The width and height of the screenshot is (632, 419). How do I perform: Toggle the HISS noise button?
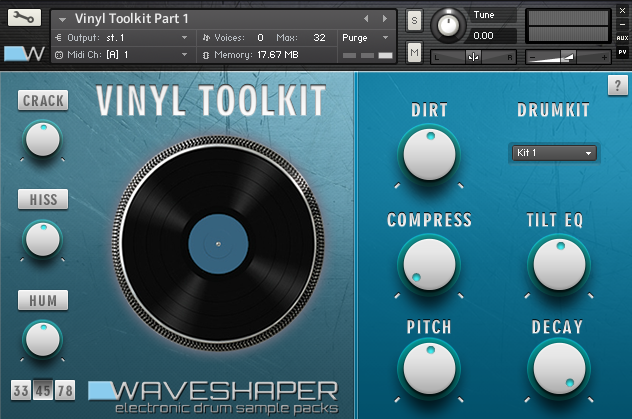[x=43, y=199]
